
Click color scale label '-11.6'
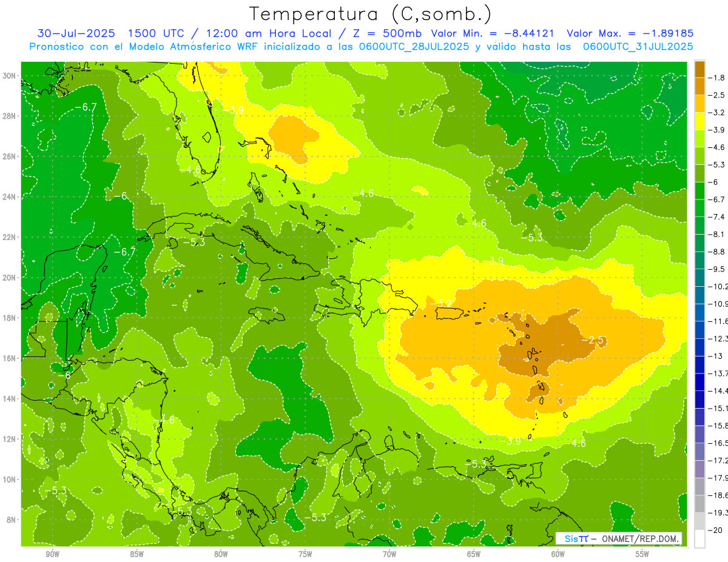pos(719,321)
